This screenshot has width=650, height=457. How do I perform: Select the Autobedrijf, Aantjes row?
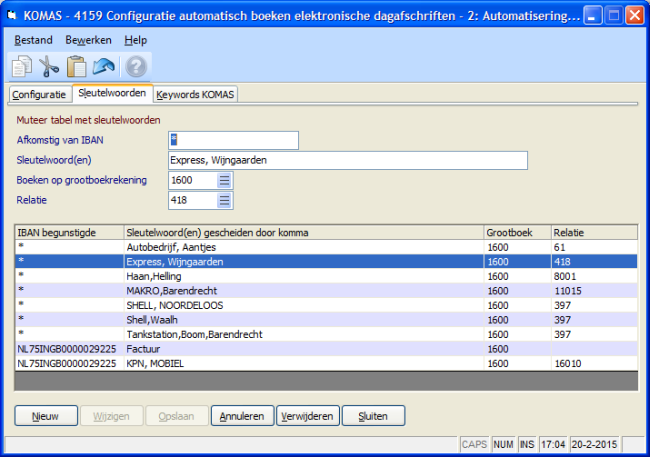pyautogui.click(x=326, y=247)
